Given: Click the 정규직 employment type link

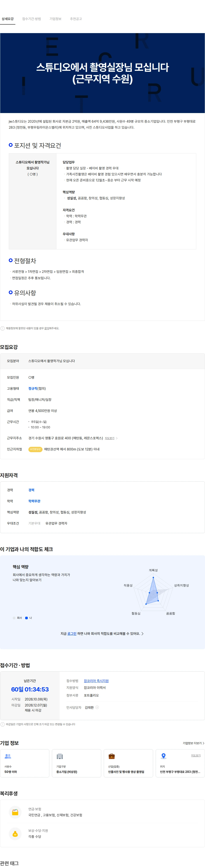Looking at the screenshot, I should tap(33, 388).
